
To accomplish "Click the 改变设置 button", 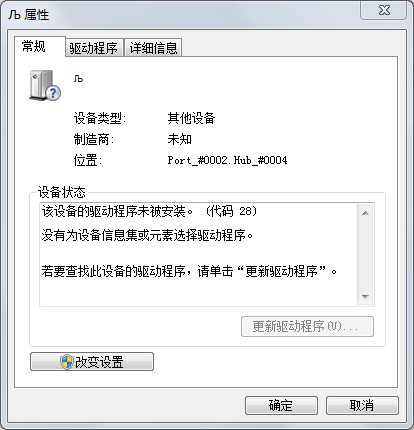I will (92, 362).
